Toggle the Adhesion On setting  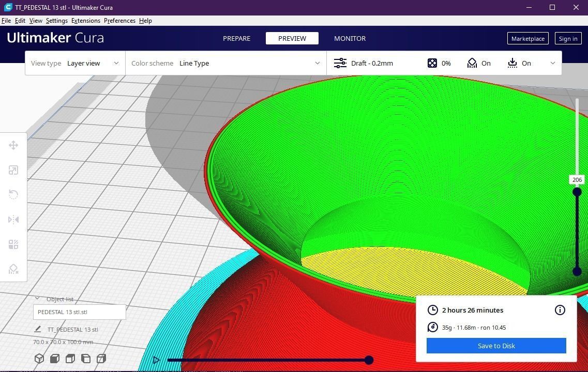[x=519, y=64]
